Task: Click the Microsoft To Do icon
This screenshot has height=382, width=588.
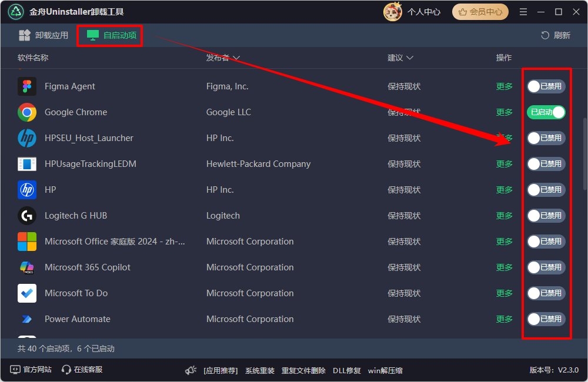Action: pyautogui.click(x=27, y=293)
